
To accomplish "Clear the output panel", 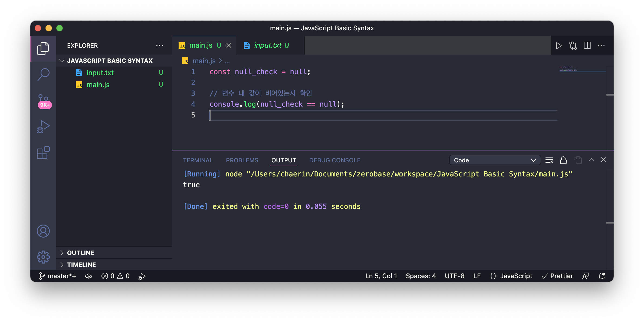I will coord(549,160).
